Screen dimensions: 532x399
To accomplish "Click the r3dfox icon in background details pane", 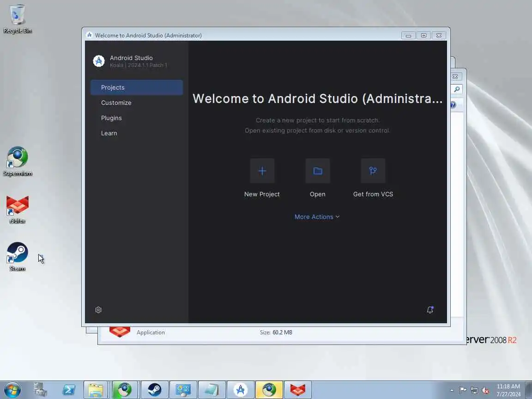I will [x=120, y=332].
